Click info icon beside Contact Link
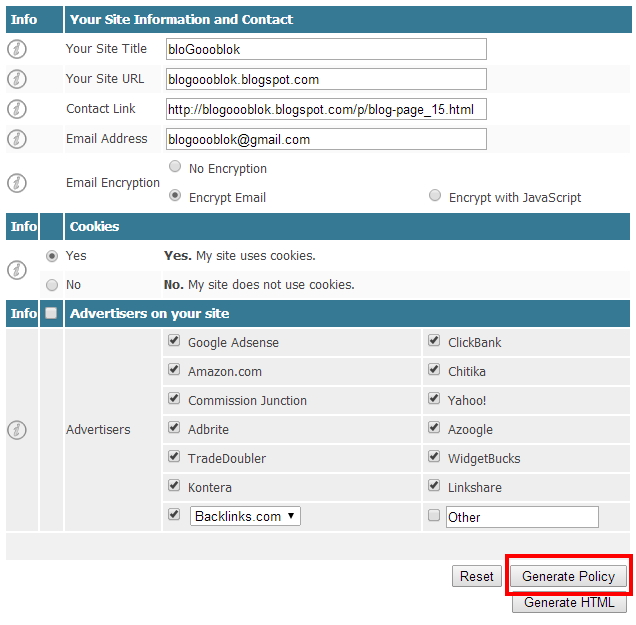Viewport: 636px width, 625px height. click(17, 109)
